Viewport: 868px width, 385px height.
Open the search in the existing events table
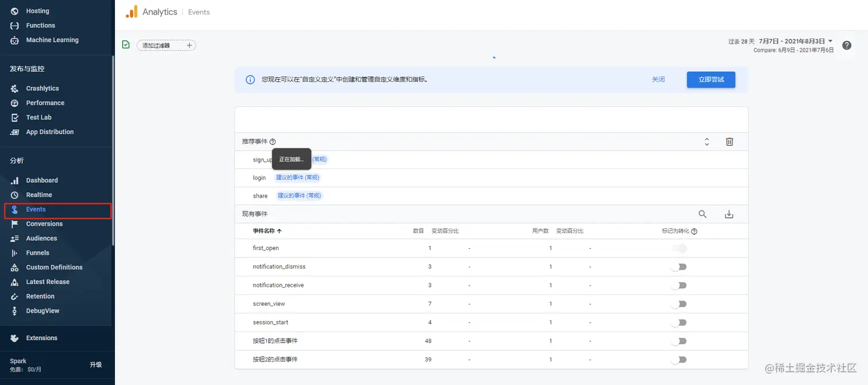pos(702,214)
